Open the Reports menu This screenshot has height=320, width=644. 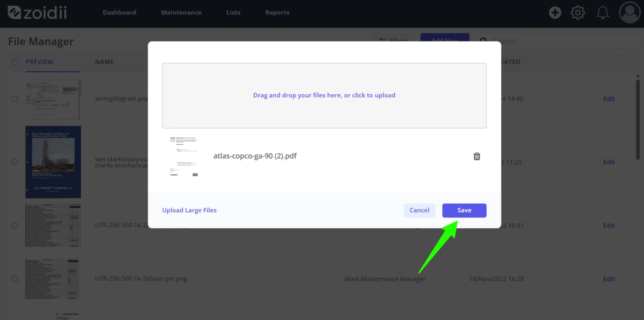tap(277, 12)
